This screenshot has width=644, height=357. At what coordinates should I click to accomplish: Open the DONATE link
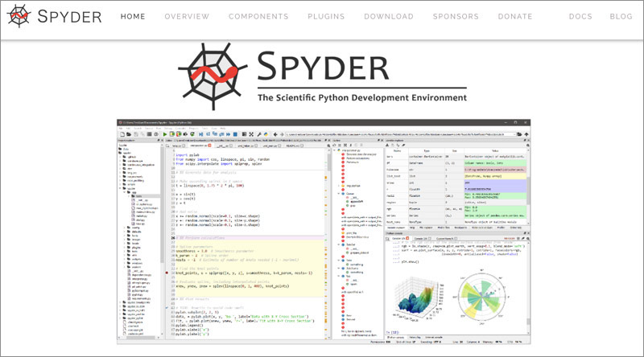coord(515,16)
